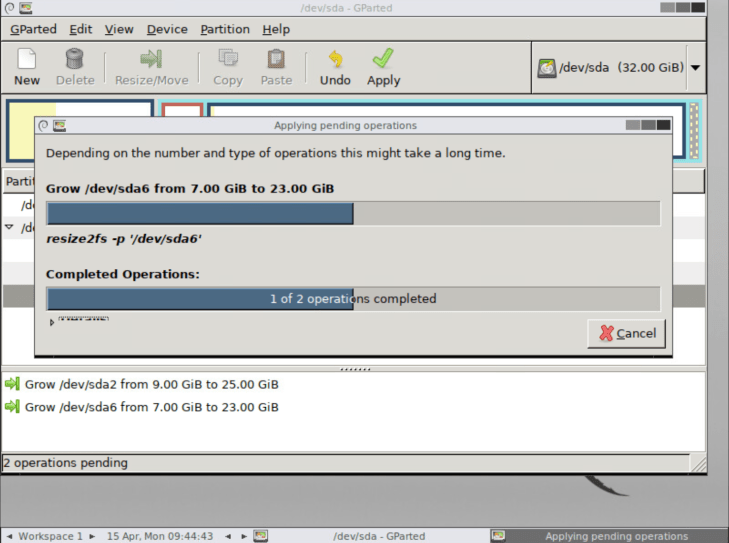
Task: Click the pane divider grip above operations list
Action: click(355, 369)
